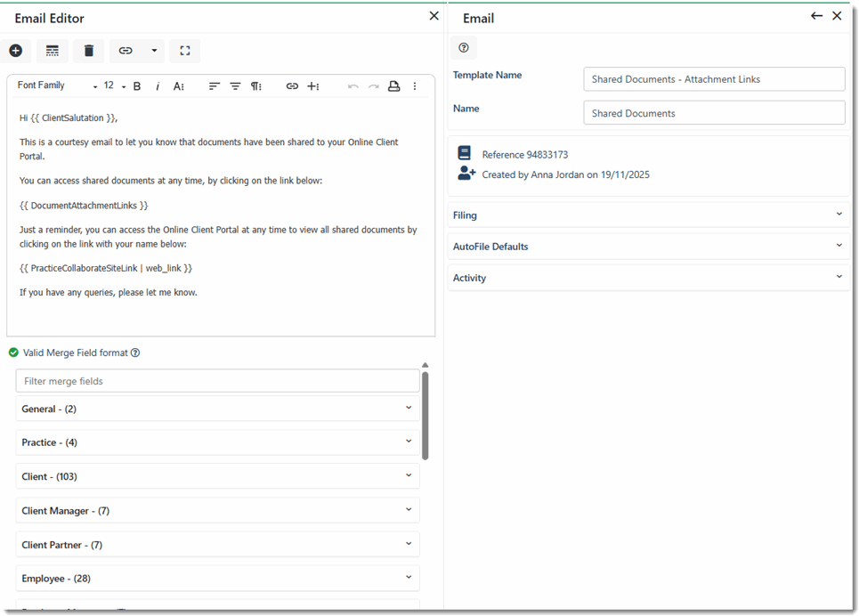The image size is (859, 616).
Task: Expand Client - (103) merge fields
Action: point(217,476)
